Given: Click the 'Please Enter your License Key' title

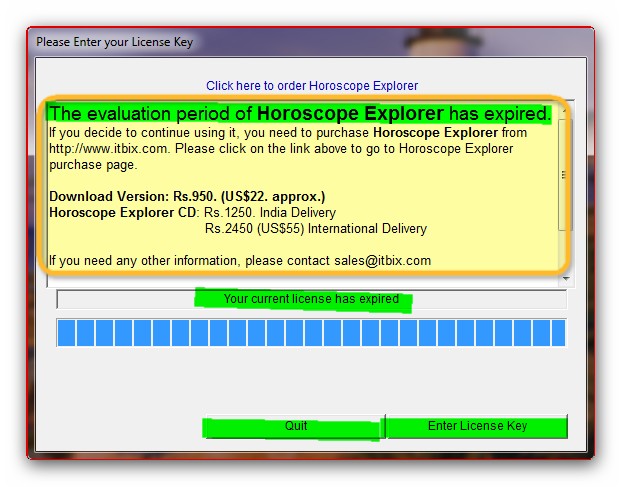Looking at the screenshot, I should (x=115, y=42).
